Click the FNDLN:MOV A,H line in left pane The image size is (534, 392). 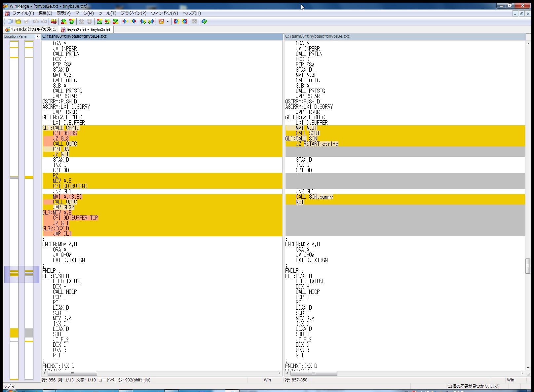(x=162, y=244)
